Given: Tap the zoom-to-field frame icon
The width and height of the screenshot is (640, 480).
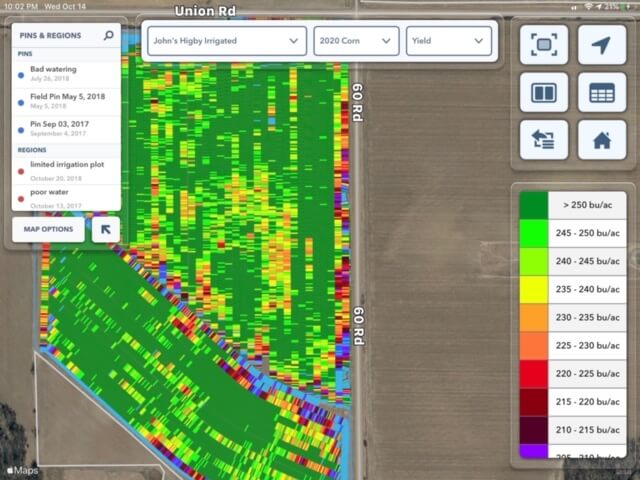Looking at the screenshot, I should (544, 45).
